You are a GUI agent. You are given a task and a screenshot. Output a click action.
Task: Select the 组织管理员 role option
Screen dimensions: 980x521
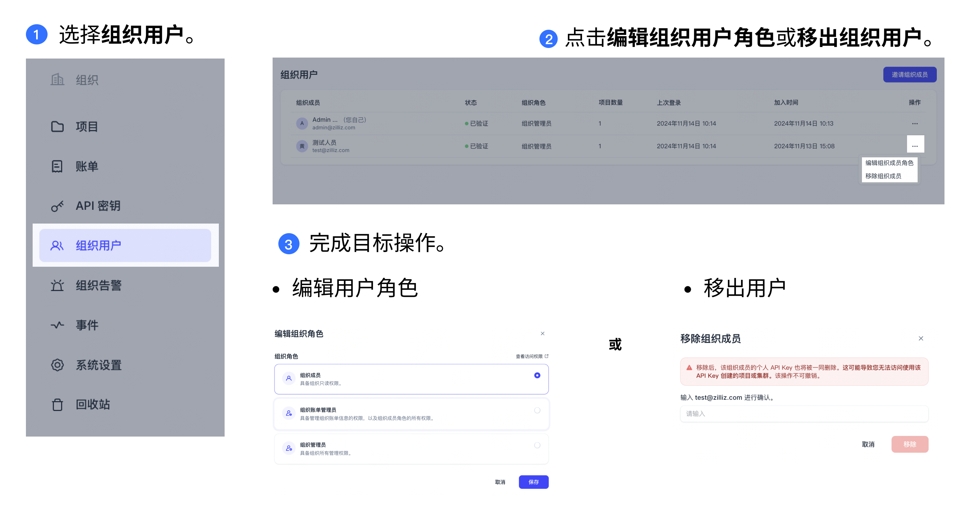[x=537, y=445]
